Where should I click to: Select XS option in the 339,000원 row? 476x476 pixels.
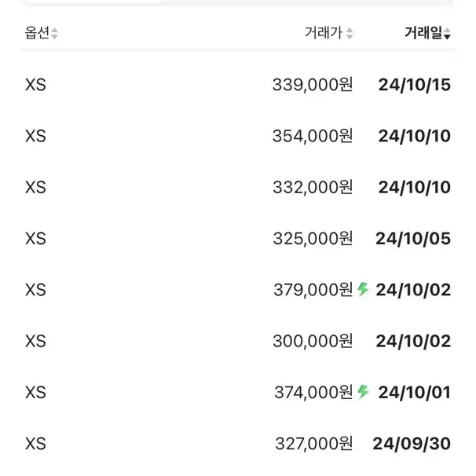(x=35, y=85)
